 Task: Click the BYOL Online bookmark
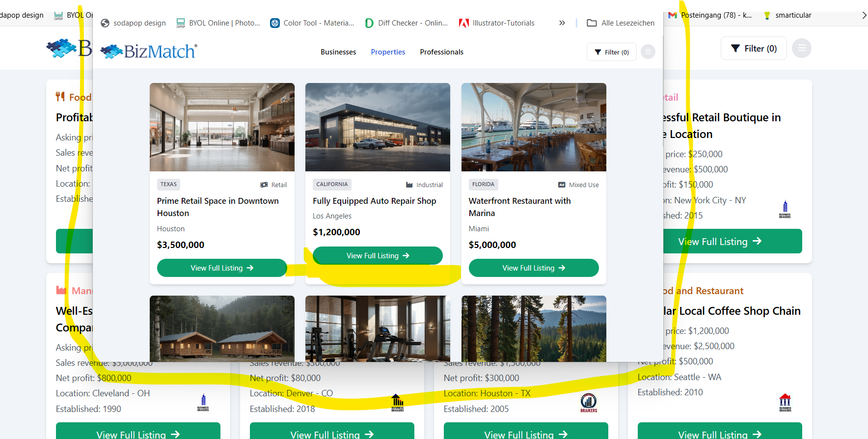pos(218,23)
